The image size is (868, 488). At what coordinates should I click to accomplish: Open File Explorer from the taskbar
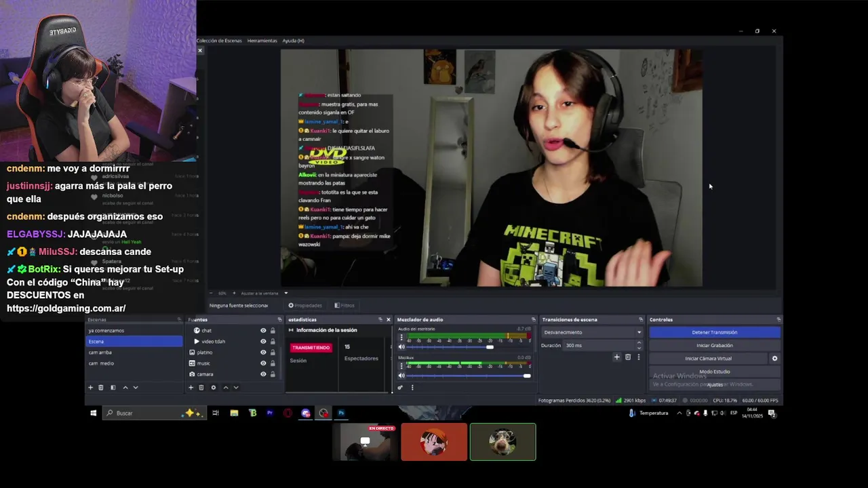click(234, 413)
